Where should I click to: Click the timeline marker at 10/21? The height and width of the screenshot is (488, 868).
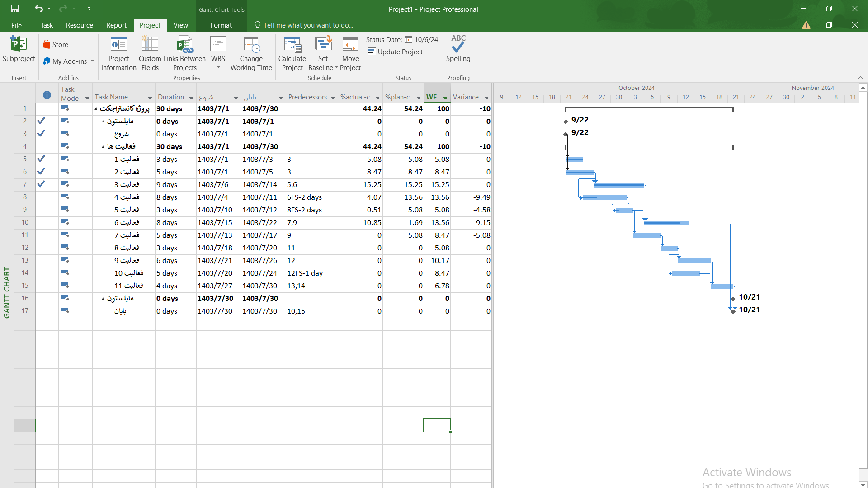pos(733,299)
